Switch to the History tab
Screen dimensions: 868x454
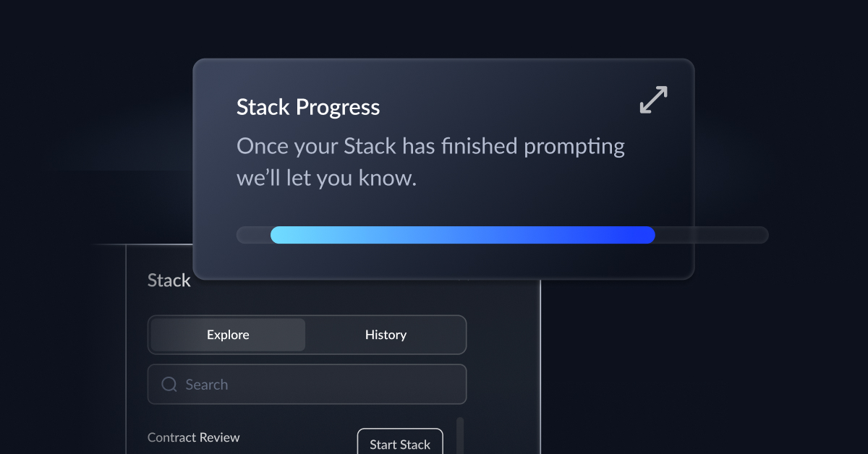tap(386, 334)
